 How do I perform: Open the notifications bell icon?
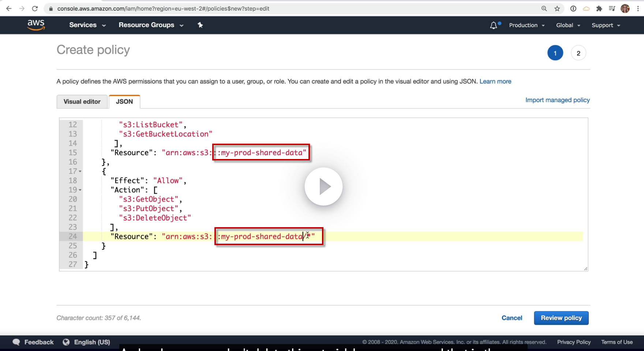point(494,25)
